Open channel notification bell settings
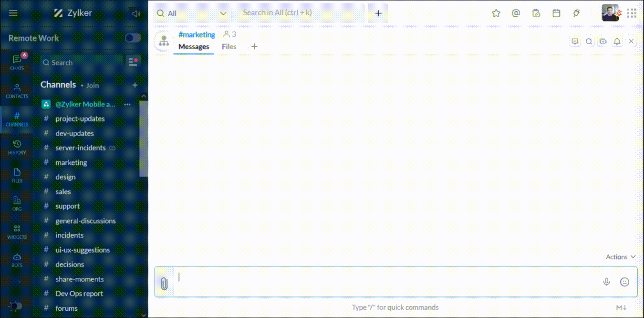The image size is (644, 318). click(x=617, y=41)
